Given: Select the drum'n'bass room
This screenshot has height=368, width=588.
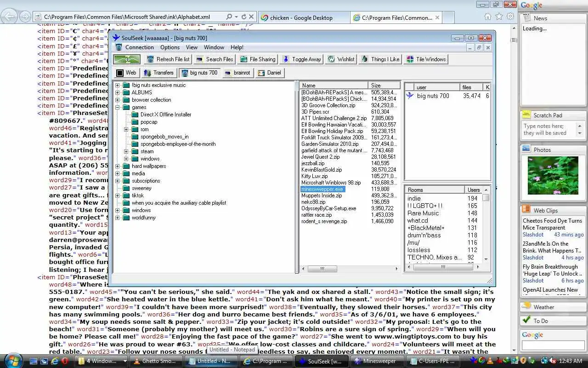Looking at the screenshot, I should pyautogui.click(x=424, y=235).
